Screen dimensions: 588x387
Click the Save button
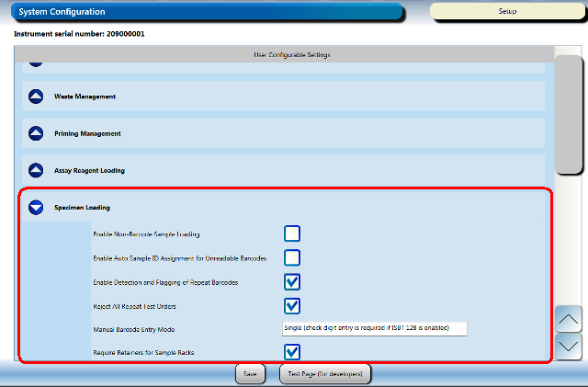pyautogui.click(x=250, y=374)
